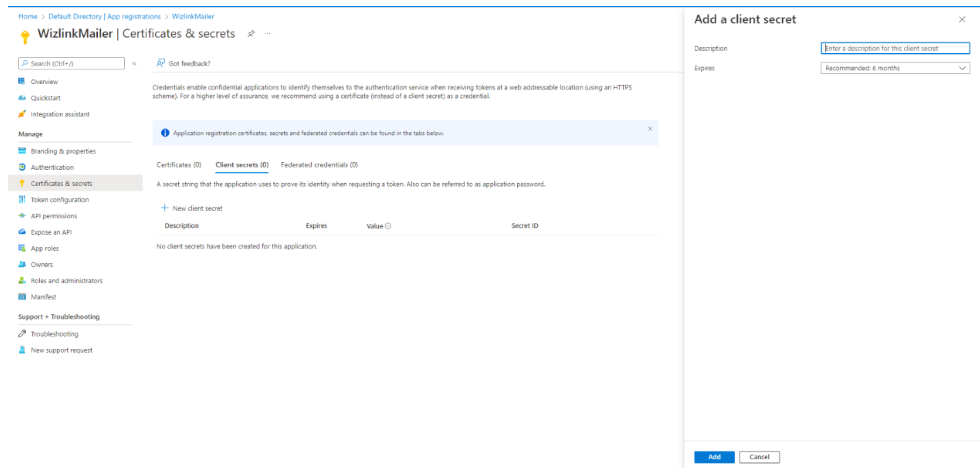Select the Client secrets (0) tab
Screen dimensions: 980x468
tap(242, 165)
